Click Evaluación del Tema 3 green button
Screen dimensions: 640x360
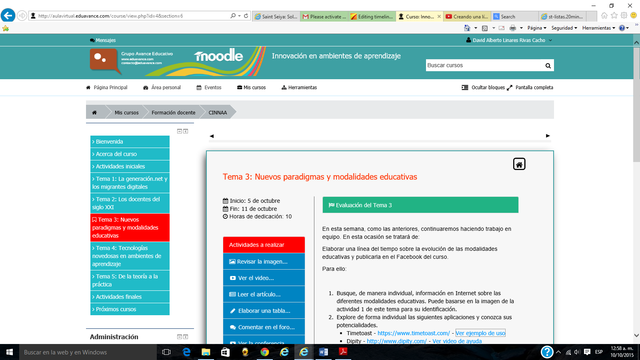click(x=420, y=205)
